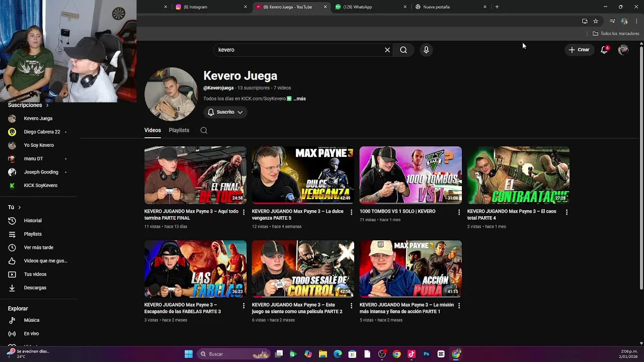Click the install app icon in address bar
The height and width of the screenshot is (362, 644).
585,21
